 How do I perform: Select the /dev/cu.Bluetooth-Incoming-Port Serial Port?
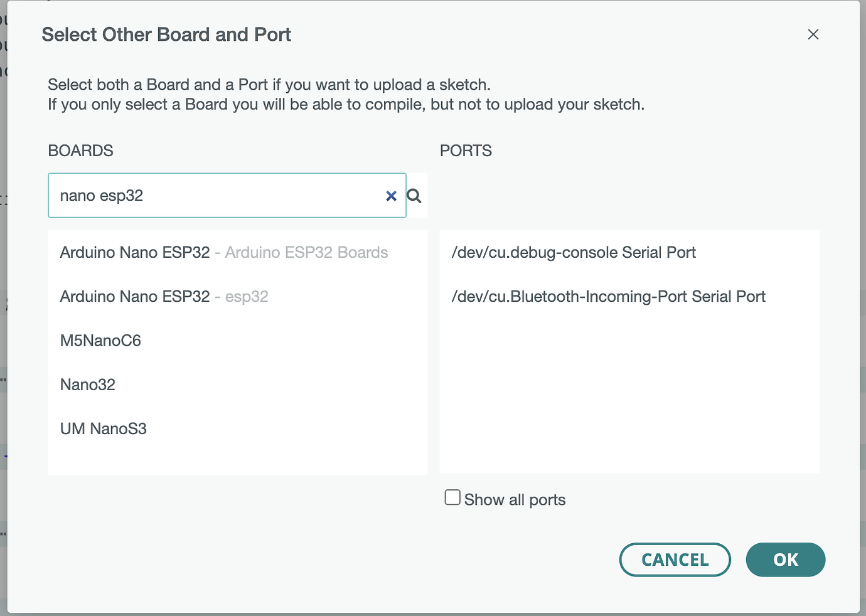coord(609,296)
